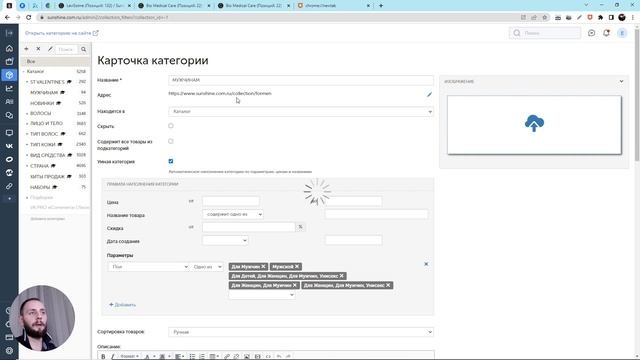Toggle 'Содержит все товары из подкатегорий' checkbox
This screenshot has height=360, width=640.
point(171,141)
